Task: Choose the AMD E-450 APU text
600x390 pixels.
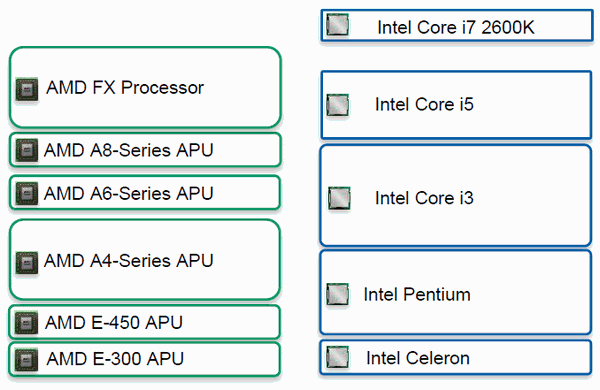Action: tap(114, 323)
